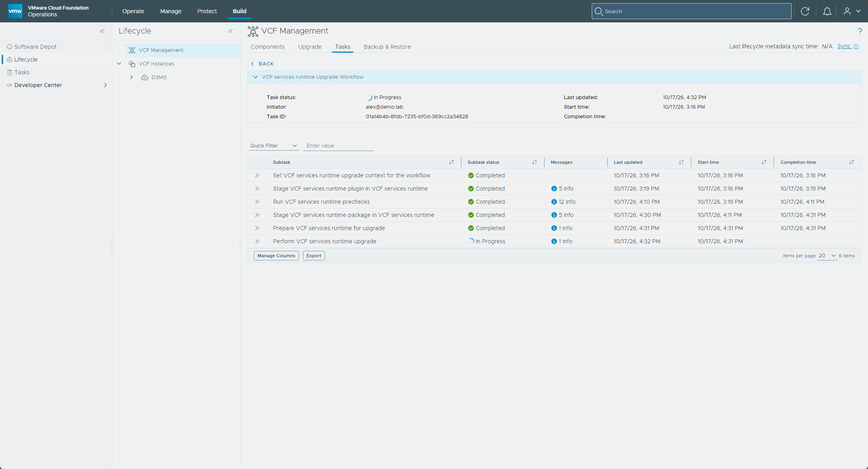The height and width of the screenshot is (469, 868).
Task: Expand the 'Stage VCF services runtime plugin' row
Action: (x=257, y=189)
